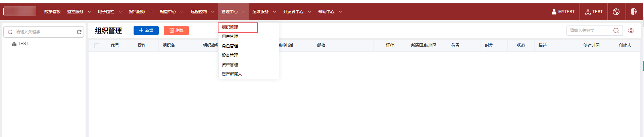Click the TEST organization icon in header
This screenshot has width=644, height=137.
pos(588,12)
